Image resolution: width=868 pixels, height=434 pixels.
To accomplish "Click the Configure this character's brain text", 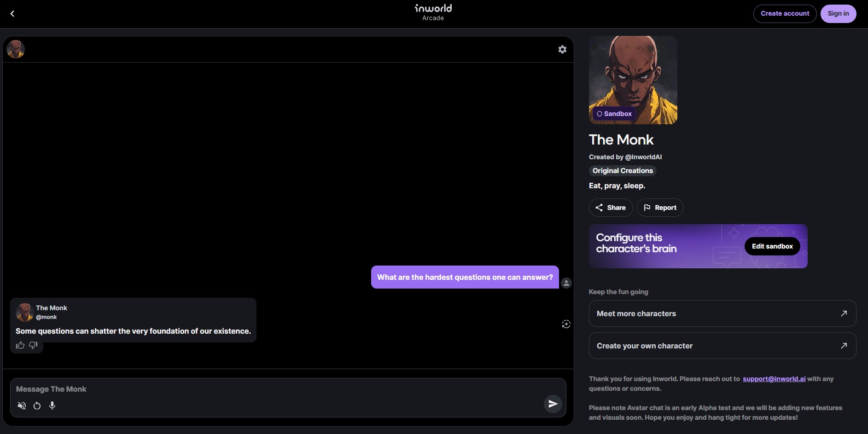I will click(x=636, y=243).
